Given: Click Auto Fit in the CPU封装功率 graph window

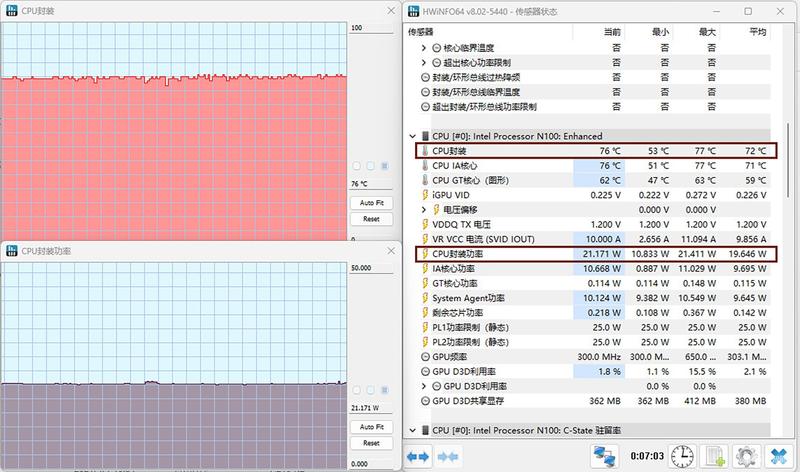Looking at the screenshot, I should coord(371,427).
